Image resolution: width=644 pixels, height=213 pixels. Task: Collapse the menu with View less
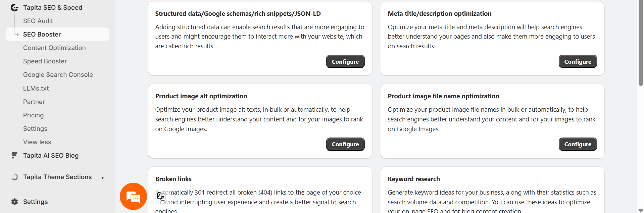point(37,142)
